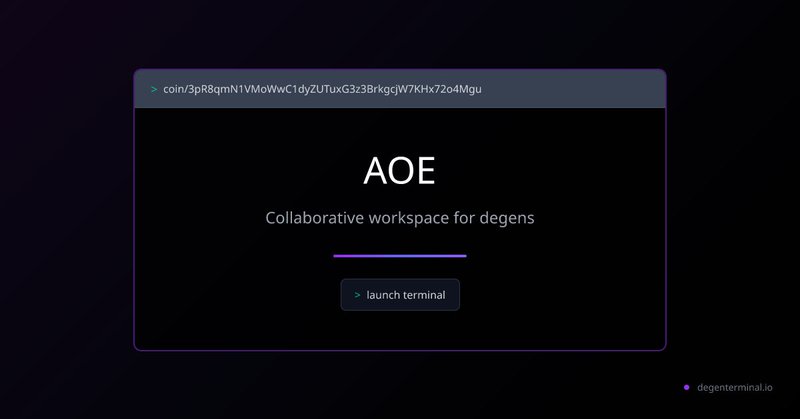The width and height of the screenshot is (800, 419).
Task: Click the green chevron inside launch terminal button
Action: (357, 295)
